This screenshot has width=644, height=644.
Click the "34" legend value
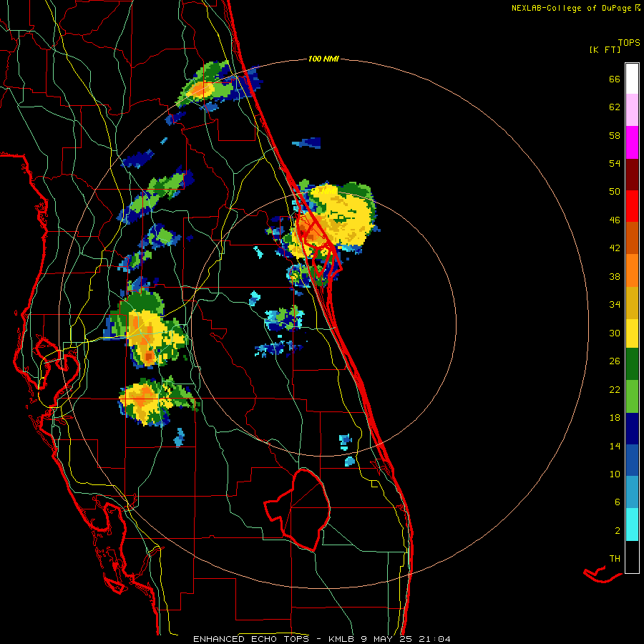(615, 304)
